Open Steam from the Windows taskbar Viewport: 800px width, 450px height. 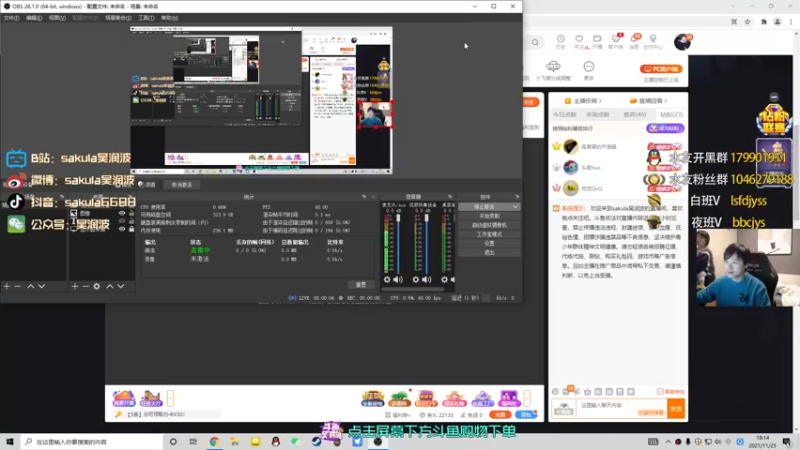click(316, 441)
